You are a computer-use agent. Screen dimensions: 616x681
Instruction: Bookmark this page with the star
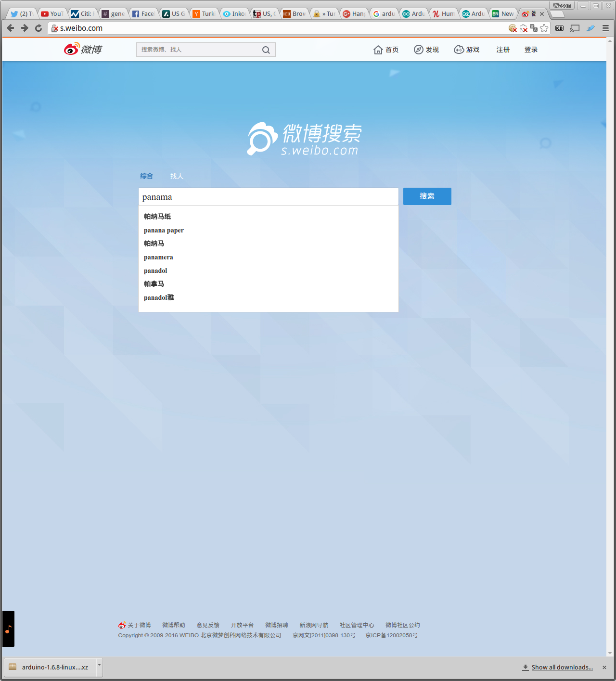544,28
